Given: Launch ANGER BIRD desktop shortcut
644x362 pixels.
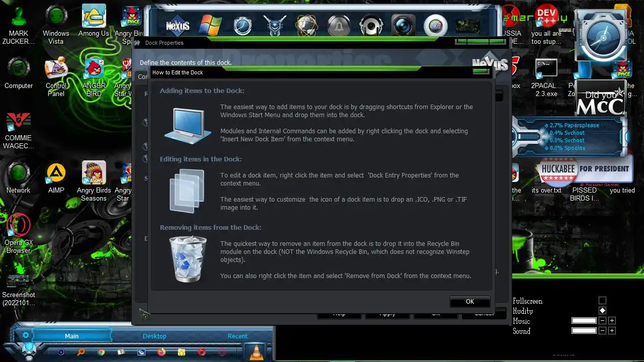Looking at the screenshot, I should (x=94, y=77).
